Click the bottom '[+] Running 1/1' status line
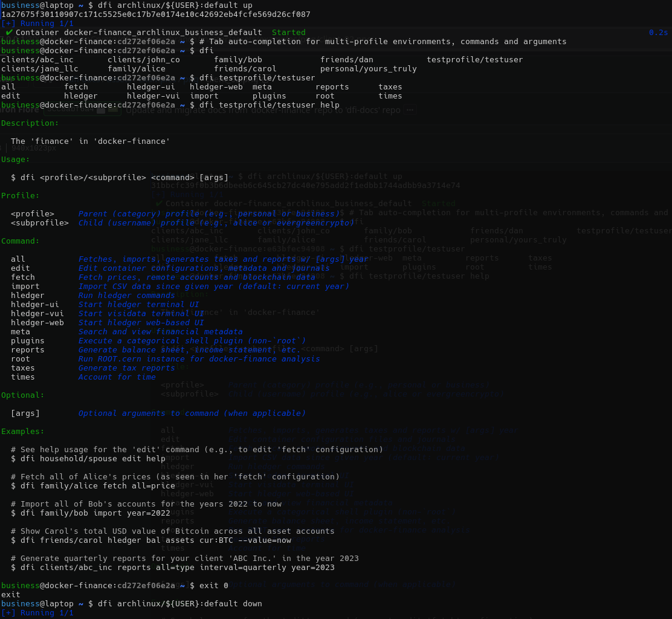672x619 pixels. (x=37, y=613)
